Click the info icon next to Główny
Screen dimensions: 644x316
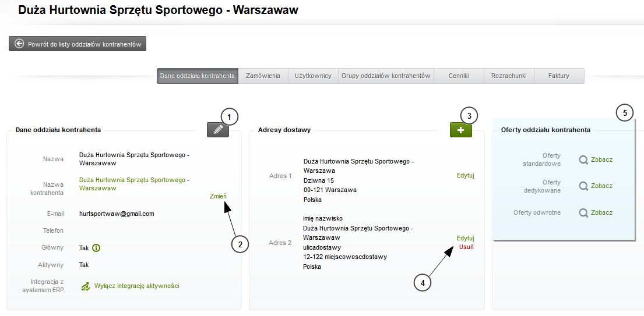point(96,248)
